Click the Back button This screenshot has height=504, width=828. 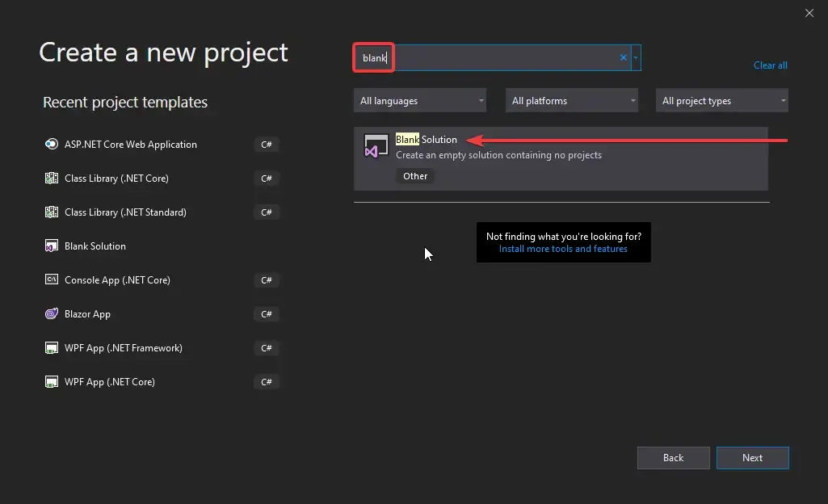pos(673,457)
